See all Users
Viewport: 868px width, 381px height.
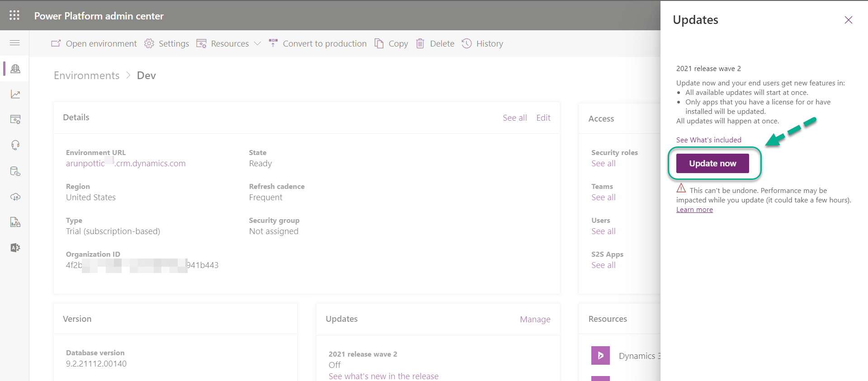click(x=604, y=231)
